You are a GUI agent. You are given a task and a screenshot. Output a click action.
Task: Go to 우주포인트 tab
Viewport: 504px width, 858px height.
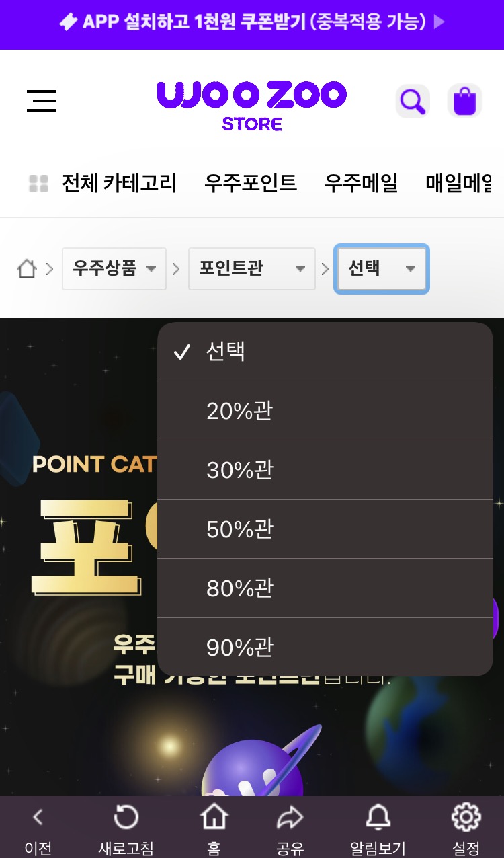pyautogui.click(x=251, y=183)
